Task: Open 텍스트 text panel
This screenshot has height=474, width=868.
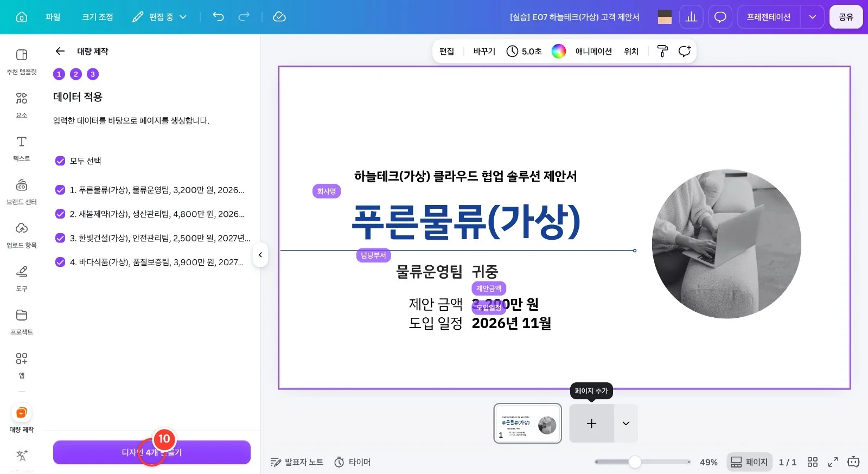Action: tap(22, 148)
